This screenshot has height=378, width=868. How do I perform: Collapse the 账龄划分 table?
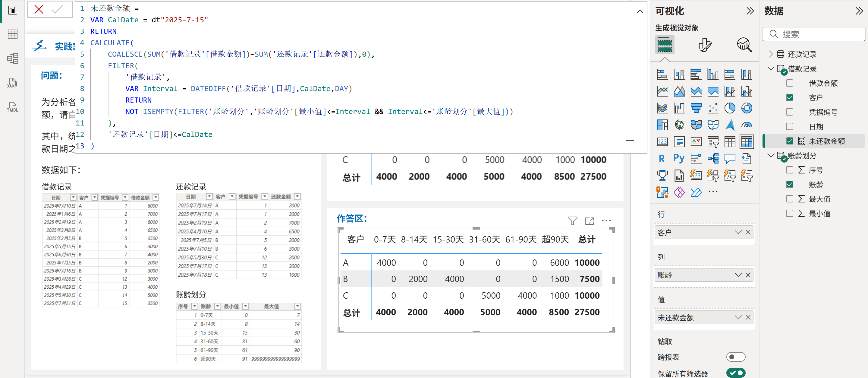coord(771,155)
